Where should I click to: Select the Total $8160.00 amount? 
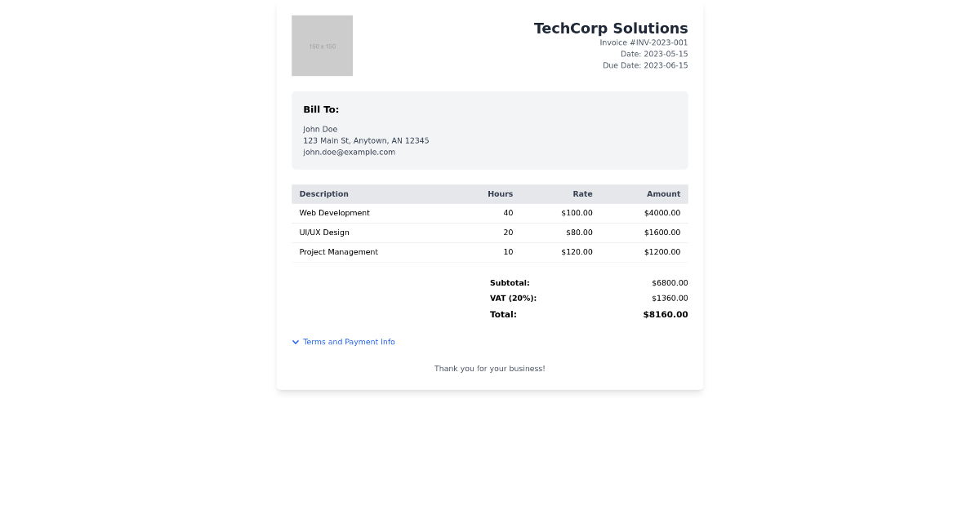[666, 314]
